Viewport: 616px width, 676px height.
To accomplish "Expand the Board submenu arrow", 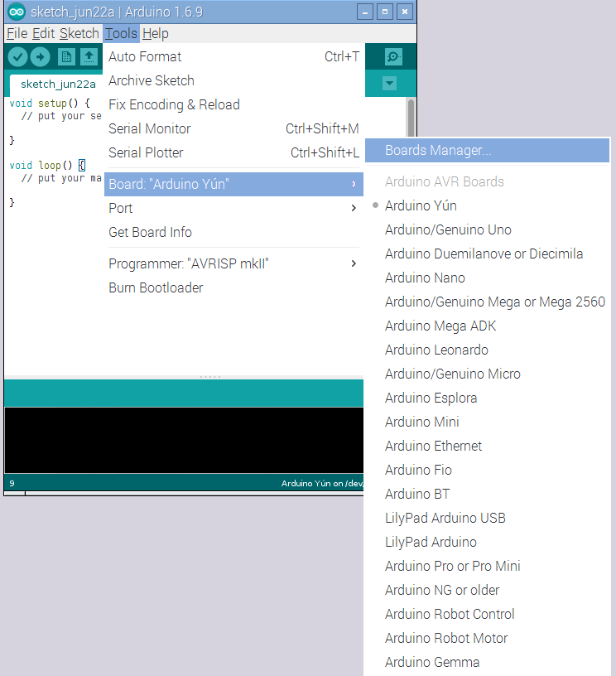I will [x=354, y=184].
